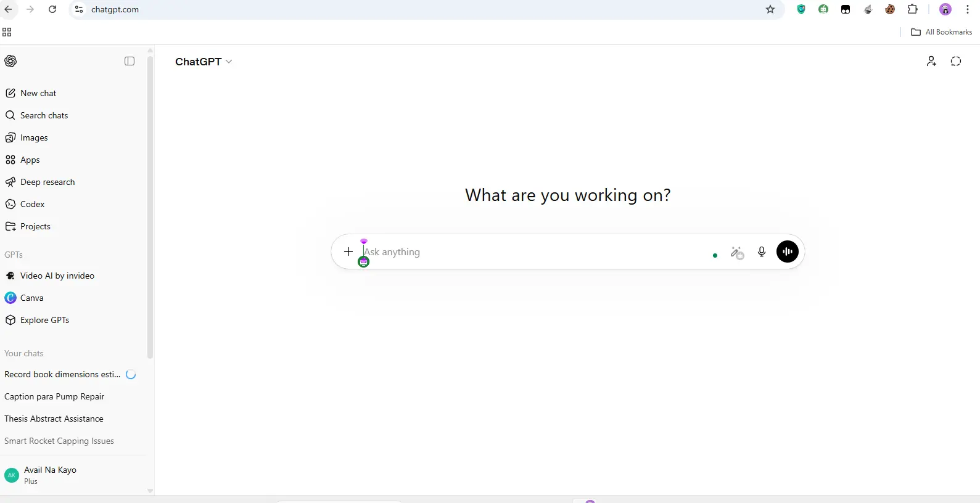Screen dimensions: 980x503
Task: Turn on temporary chat via the dashed-circle icon
Action: (956, 61)
